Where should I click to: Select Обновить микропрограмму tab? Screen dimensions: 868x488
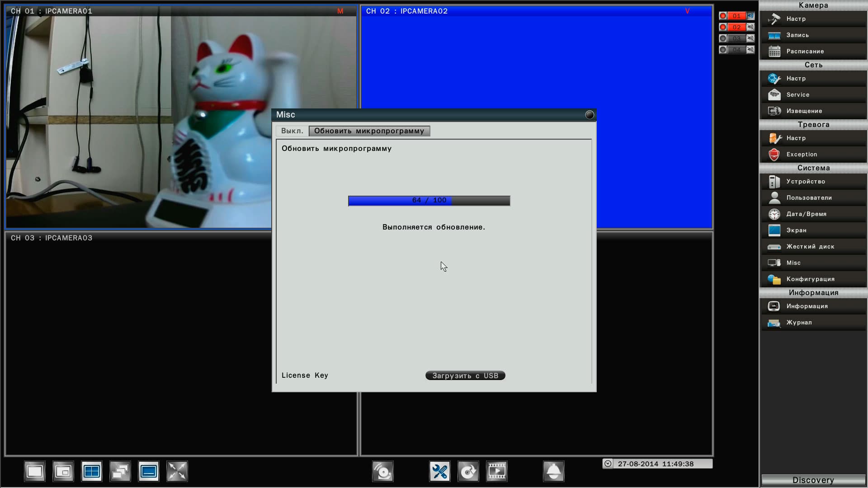point(369,131)
